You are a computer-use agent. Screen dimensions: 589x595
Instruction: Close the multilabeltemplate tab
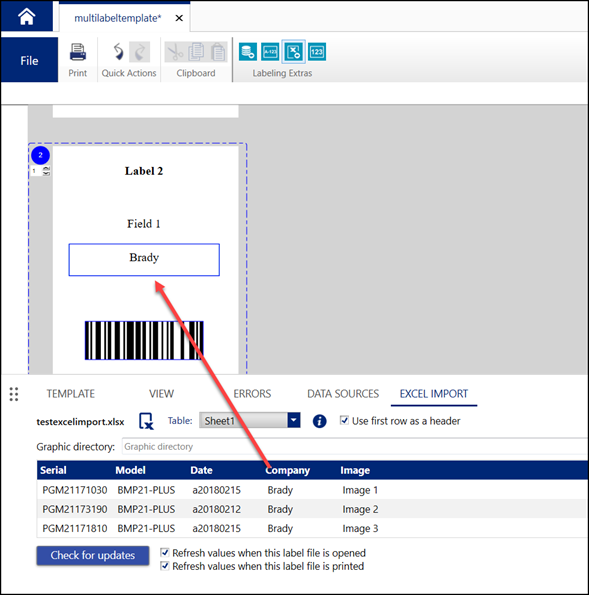click(179, 18)
